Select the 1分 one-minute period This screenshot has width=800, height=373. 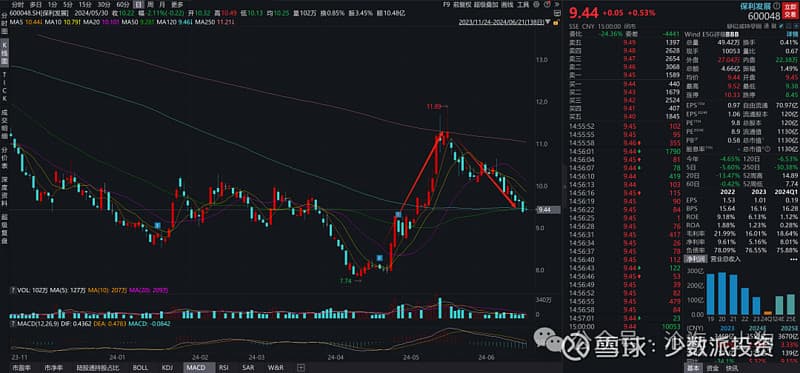(52, 4)
